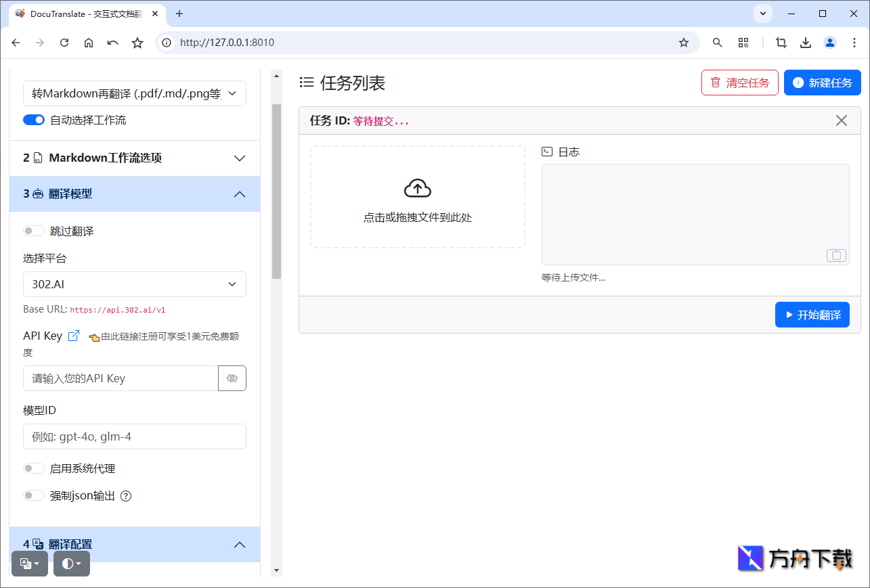Viewport: 870px width, 588px height.
Task: Click the cloud upload icon to add a file
Action: [418, 188]
